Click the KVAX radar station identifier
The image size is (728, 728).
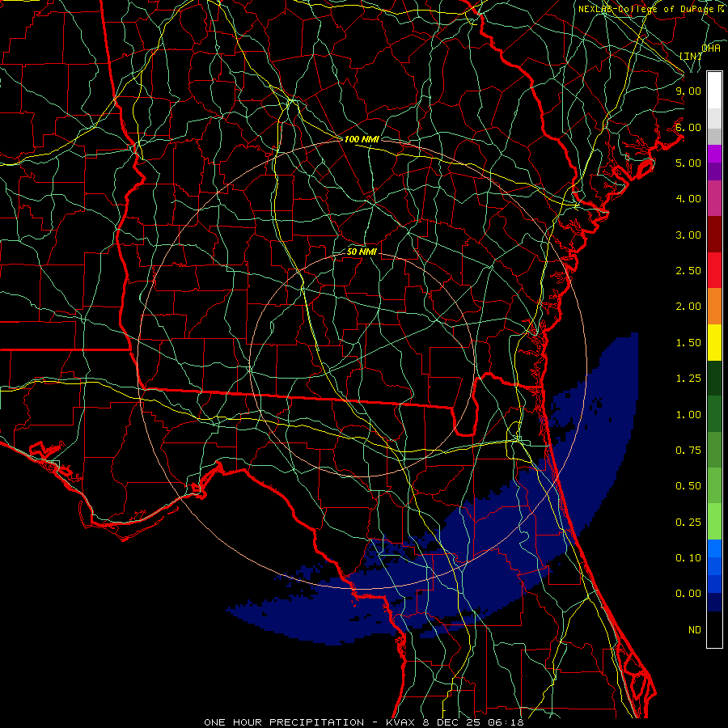[401, 722]
